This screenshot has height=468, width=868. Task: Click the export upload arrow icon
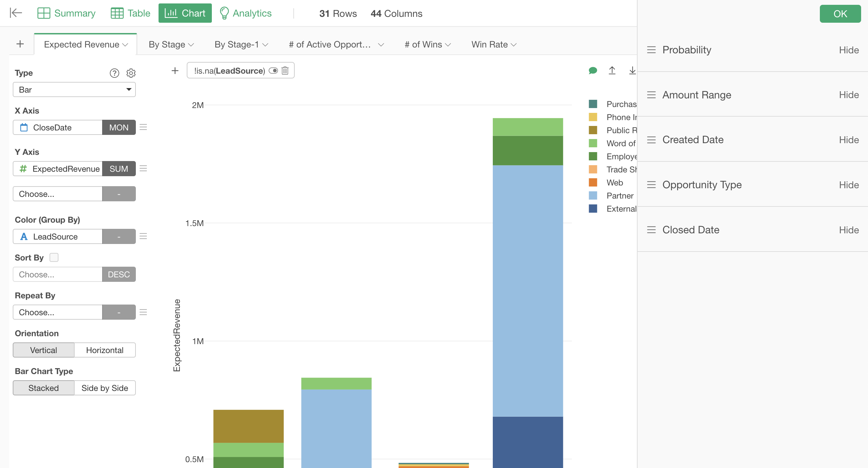[612, 71]
